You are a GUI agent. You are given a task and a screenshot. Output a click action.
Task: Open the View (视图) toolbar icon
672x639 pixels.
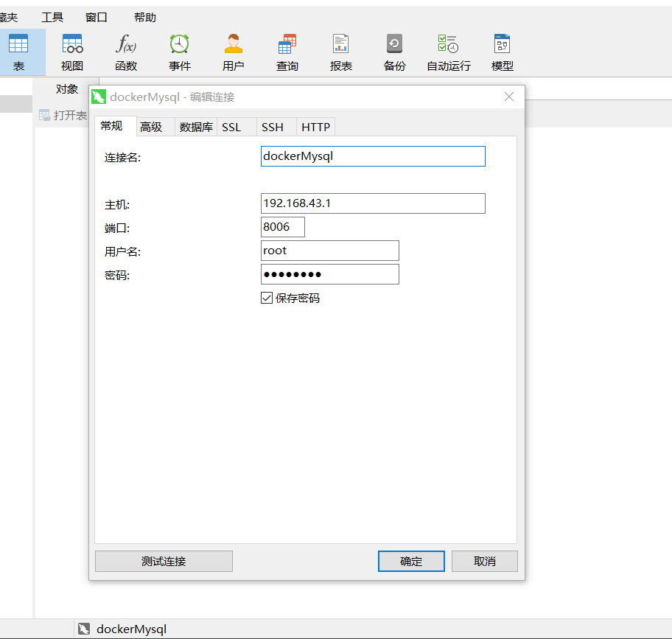(72, 46)
